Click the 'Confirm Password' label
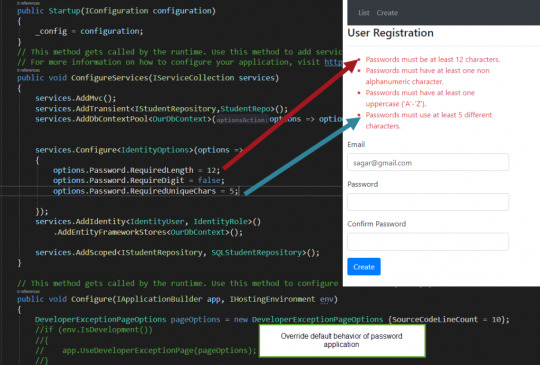The width and height of the screenshot is (540, 365). pyautogui.click(x=376, y=224)
